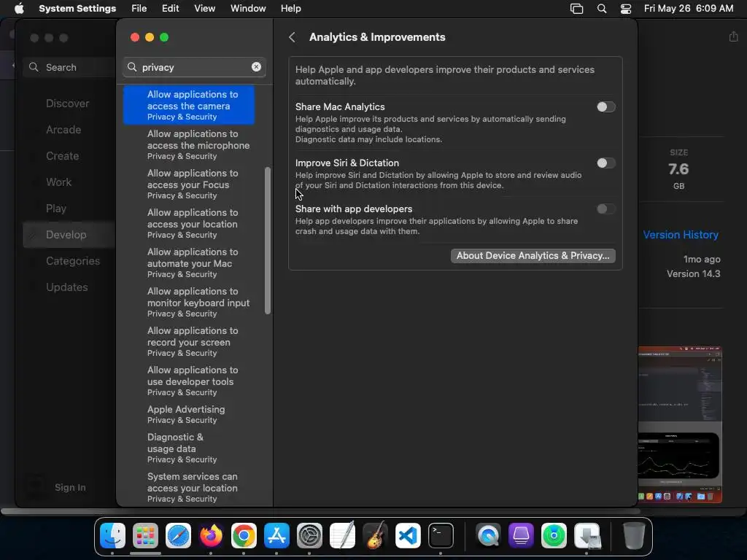Select Categories in App Store sidebar

[x=73, y=261]
